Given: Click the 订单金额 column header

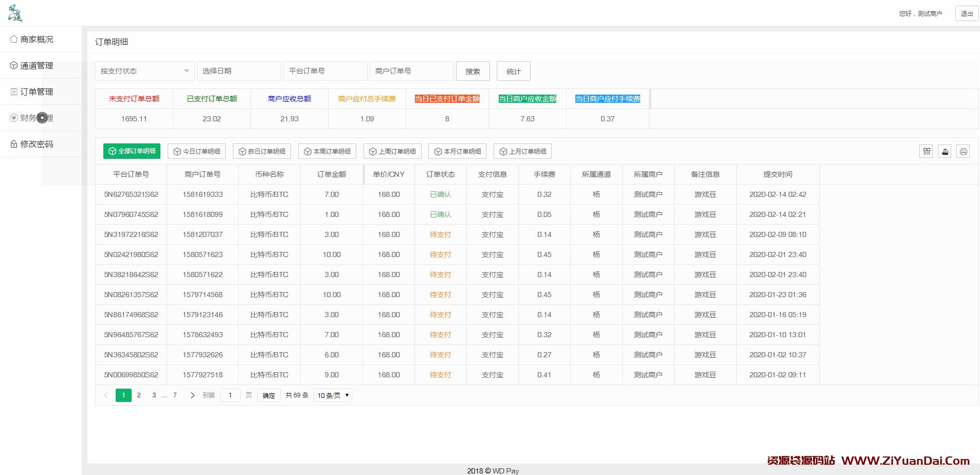Looking at the screenshot, I should [x=332, y=174].
